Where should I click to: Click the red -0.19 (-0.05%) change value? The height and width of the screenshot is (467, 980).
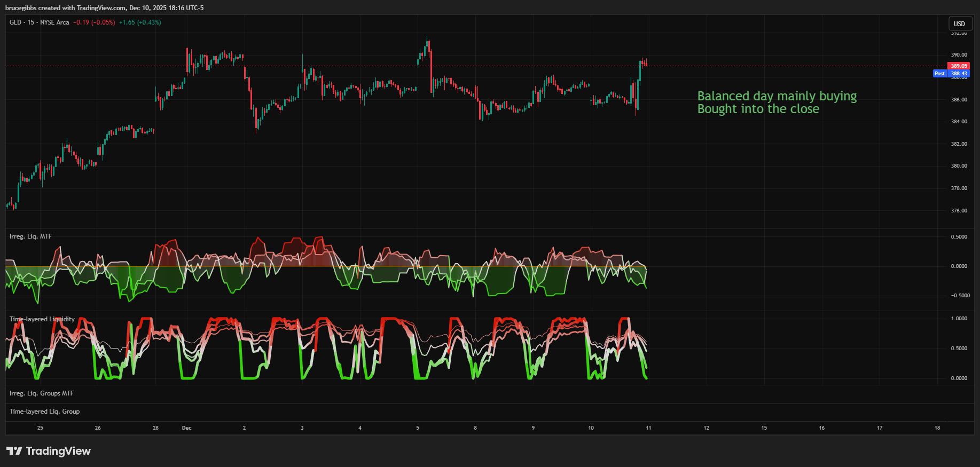click(x=94, y=22)
